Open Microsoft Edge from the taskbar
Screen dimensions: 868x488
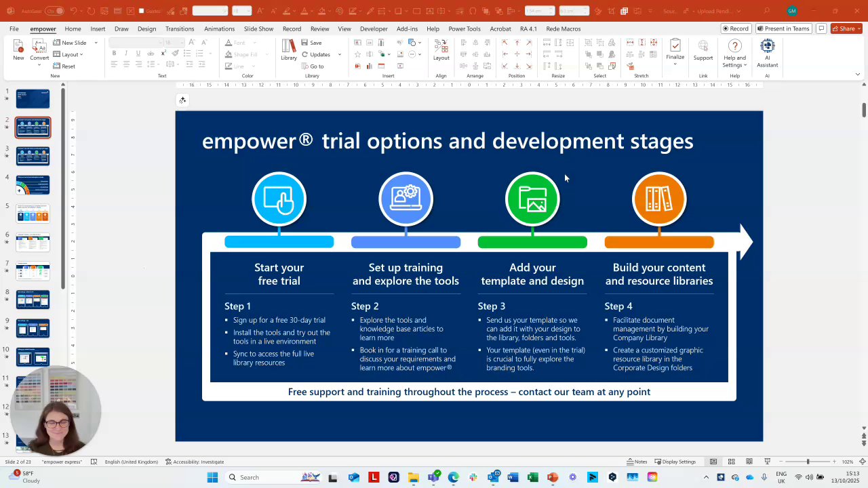(453, 477)
